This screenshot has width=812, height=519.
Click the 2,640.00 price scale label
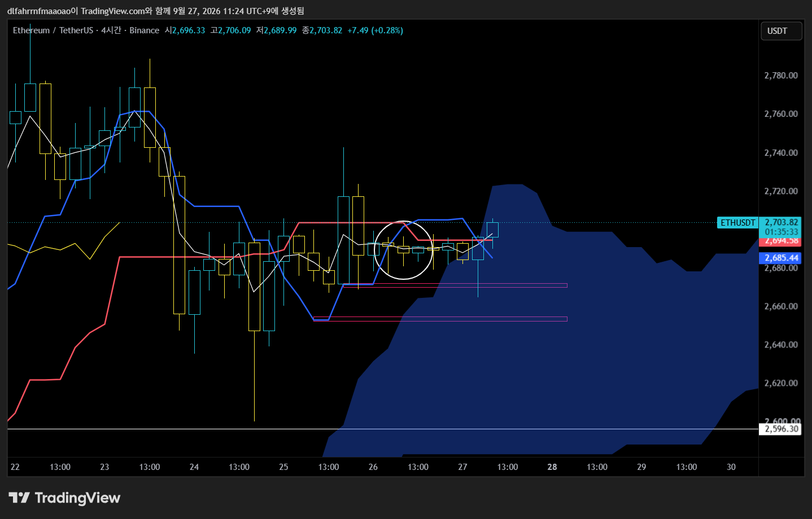(781, 345)
